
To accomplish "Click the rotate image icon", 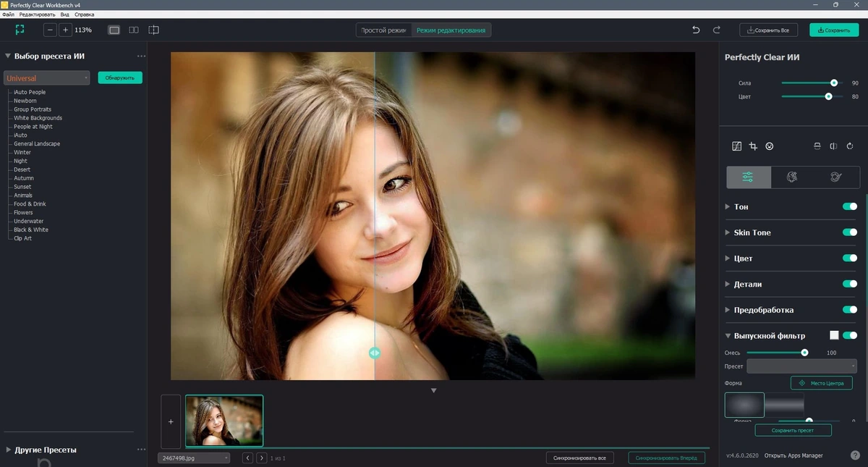I will [x=850, y=146].
